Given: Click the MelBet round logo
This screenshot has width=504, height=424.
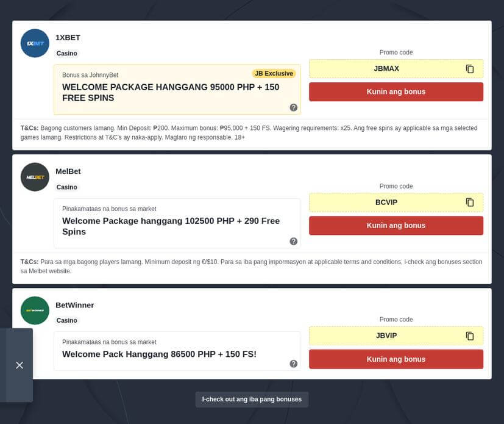Looking at the screenshot, I should coord(35,177).
